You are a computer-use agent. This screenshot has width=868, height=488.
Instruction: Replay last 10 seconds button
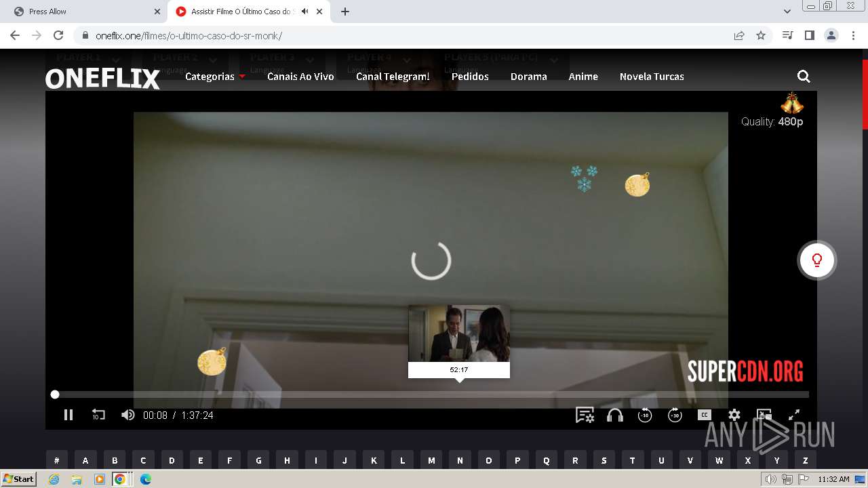pyautogui.click(x=98, y=415)
